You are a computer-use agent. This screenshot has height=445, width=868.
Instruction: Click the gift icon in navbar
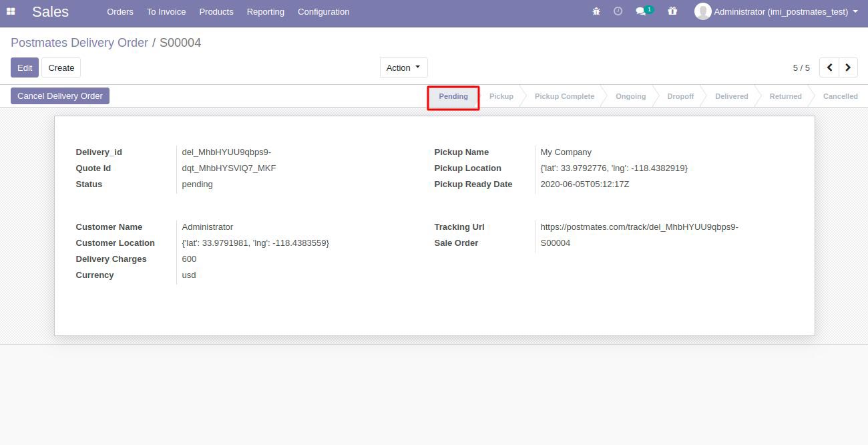(672, 11)
